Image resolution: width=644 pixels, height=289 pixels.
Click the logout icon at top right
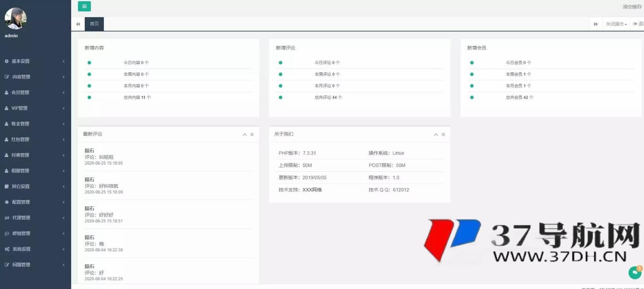[635, 24]
